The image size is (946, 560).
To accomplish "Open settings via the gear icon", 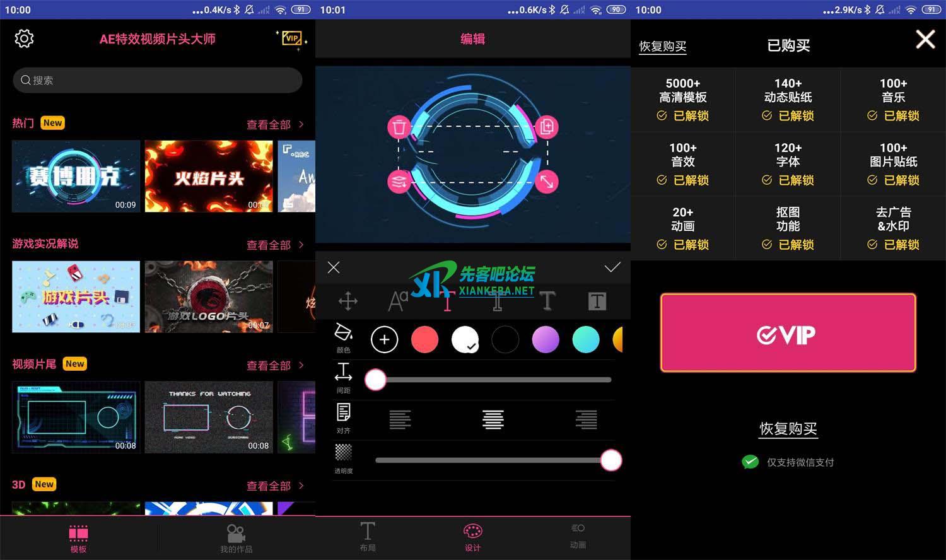I will point(24,38).
